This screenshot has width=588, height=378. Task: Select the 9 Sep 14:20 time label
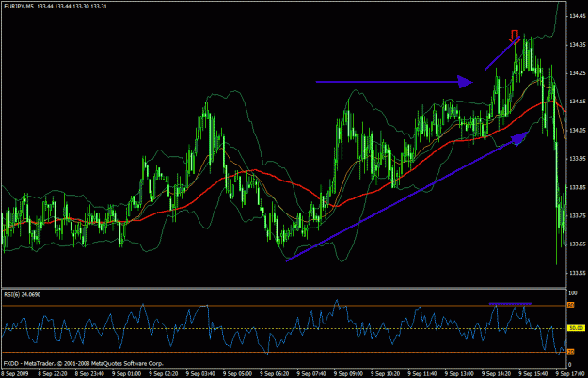point(496,373)
